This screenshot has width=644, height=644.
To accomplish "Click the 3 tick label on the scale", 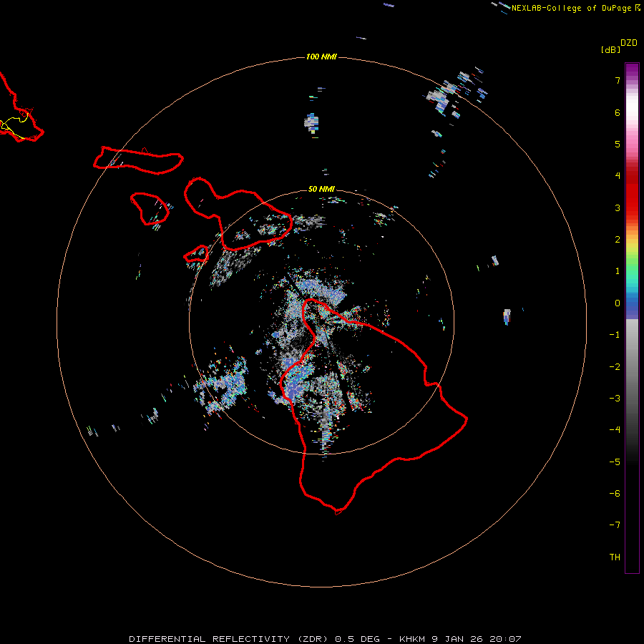I will click(x=618, y=208).
